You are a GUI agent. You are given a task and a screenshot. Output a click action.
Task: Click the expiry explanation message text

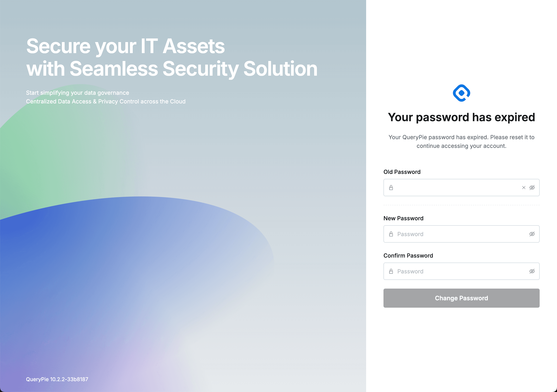tap(461, 141)
